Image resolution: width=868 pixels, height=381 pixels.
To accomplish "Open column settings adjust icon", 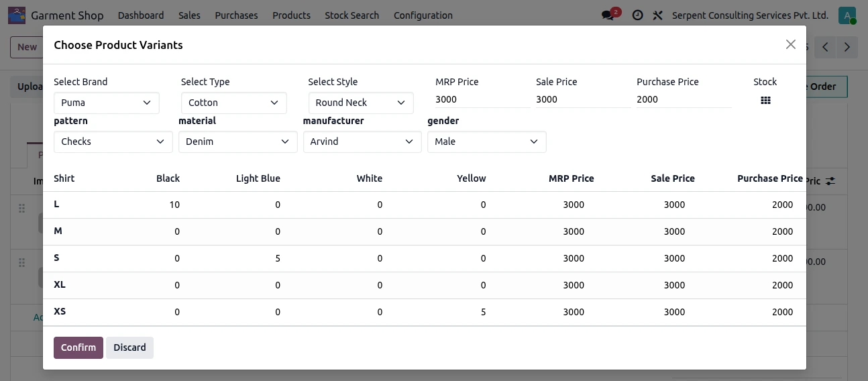I will click(x=830, y=181).
